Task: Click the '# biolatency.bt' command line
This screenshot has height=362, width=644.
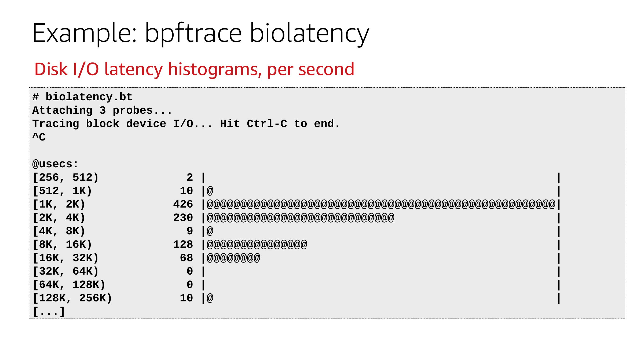Action: click(x=82, y=97)
